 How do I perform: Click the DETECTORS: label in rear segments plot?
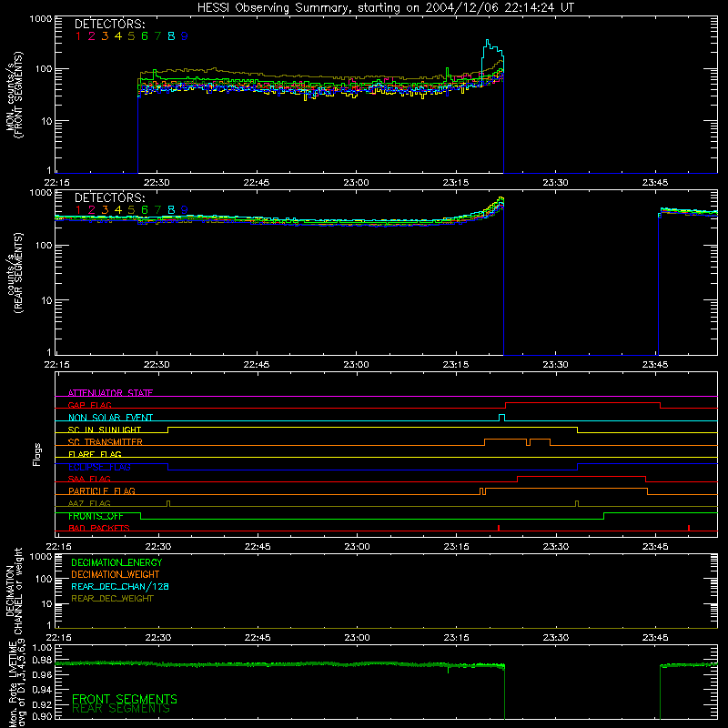109,197
